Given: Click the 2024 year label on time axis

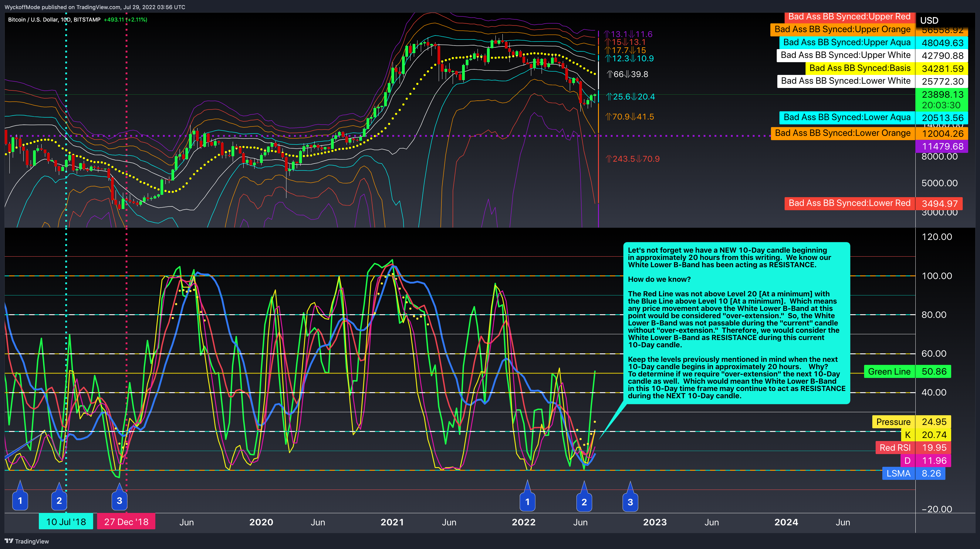Looking at the screenshot, I should pyautogui.click(x=786, y=522).
